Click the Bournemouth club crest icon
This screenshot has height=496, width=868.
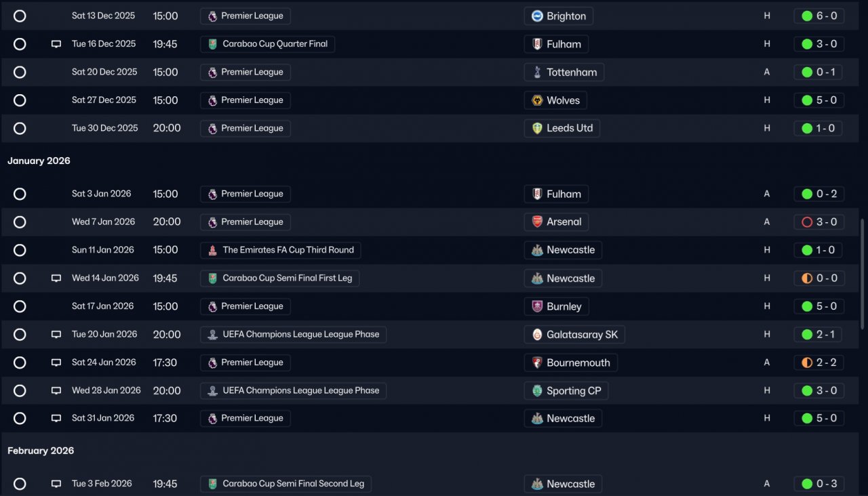pyautogui.click(x=537, y=363)
